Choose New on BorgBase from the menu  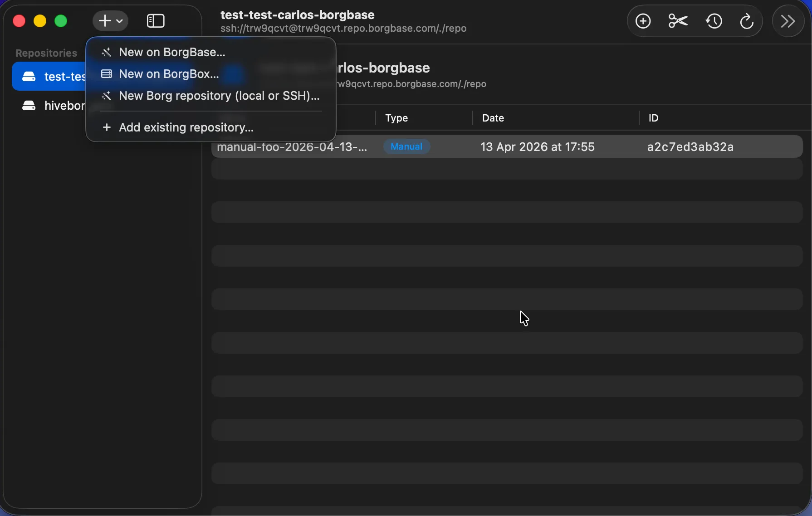[x=172, y=52]
